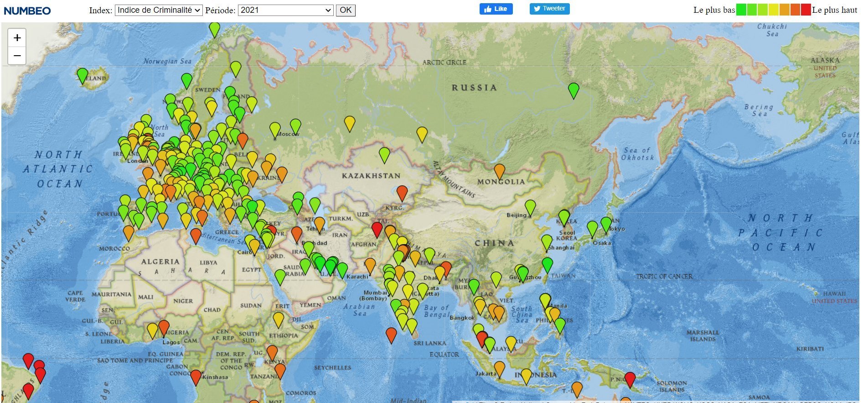Select the orange marker at Tehran
This screenshot has height=403, width=868.
coord(320,225)
